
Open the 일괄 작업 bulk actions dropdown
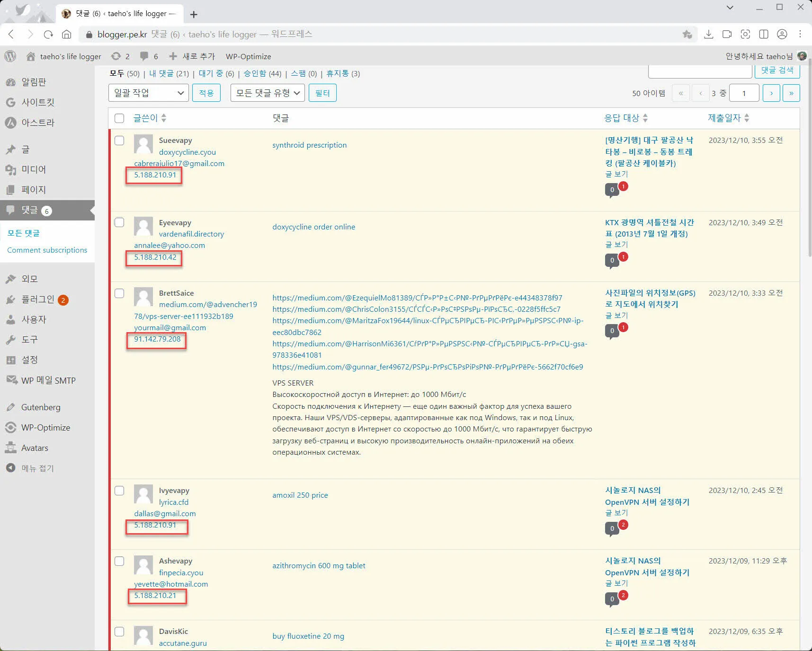(148, 93)
